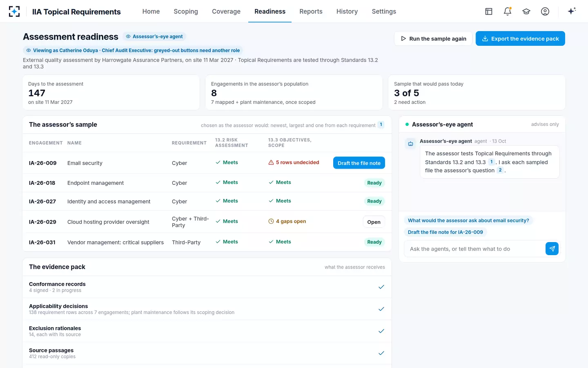Switch to the Scoping tab

pyautogui.click(x=186, y=11)
